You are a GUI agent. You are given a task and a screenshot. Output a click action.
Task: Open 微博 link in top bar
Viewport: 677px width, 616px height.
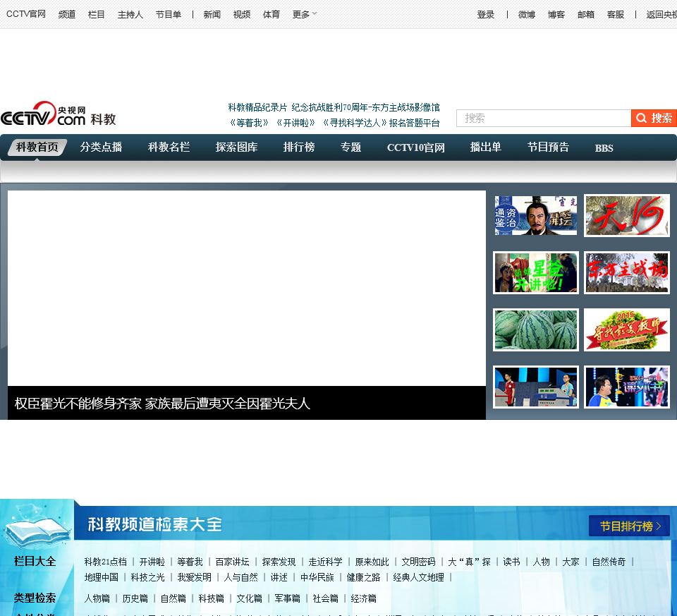pos(527,14)
